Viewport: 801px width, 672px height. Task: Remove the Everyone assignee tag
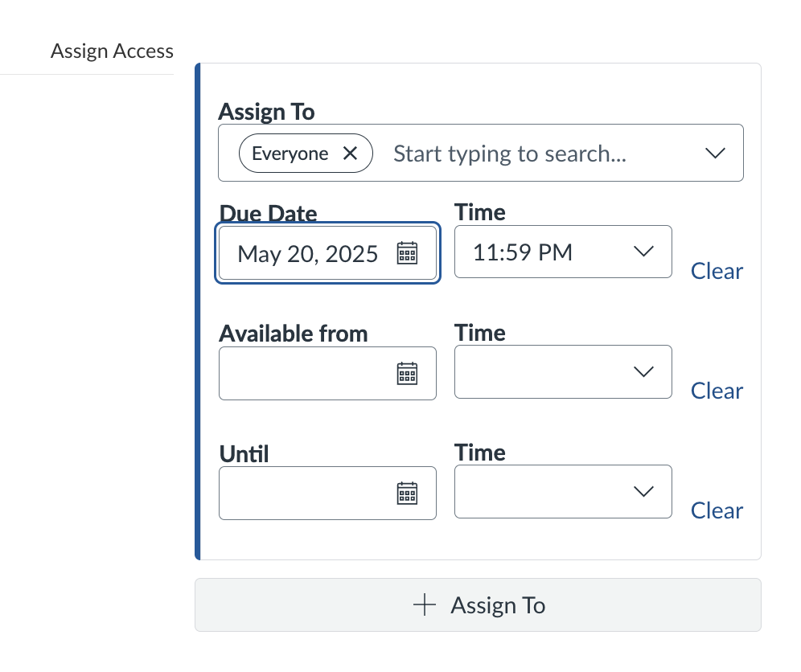350,154
